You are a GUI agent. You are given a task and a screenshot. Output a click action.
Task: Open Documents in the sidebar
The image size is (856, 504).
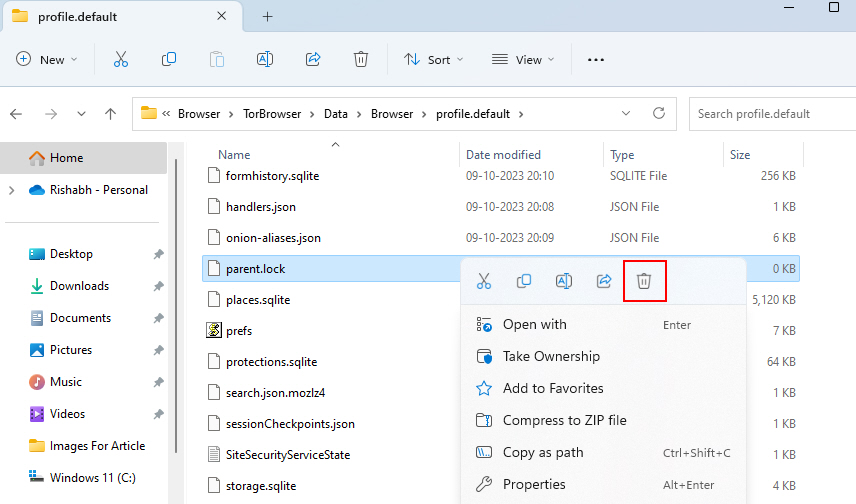click(x=80, y=318)
